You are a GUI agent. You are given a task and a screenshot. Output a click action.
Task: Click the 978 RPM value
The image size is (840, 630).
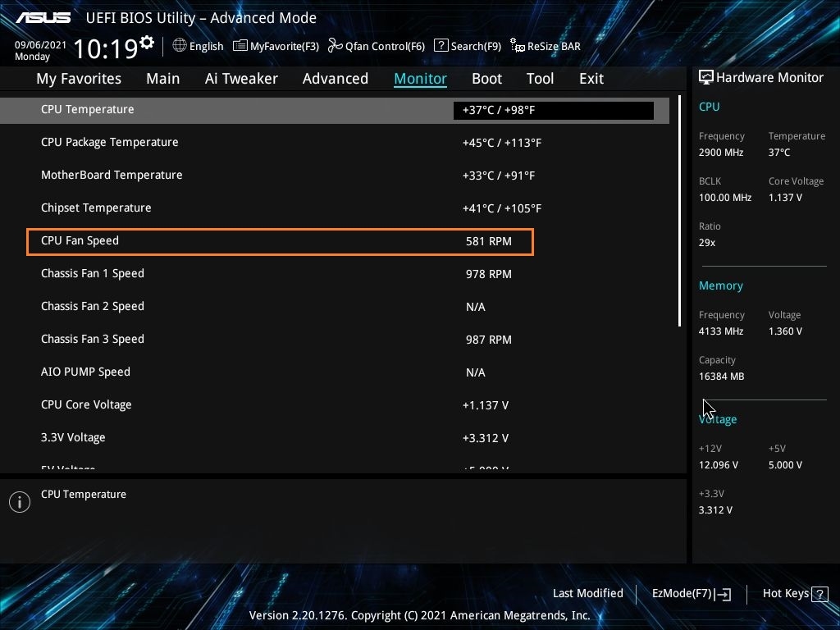point(489,274)
